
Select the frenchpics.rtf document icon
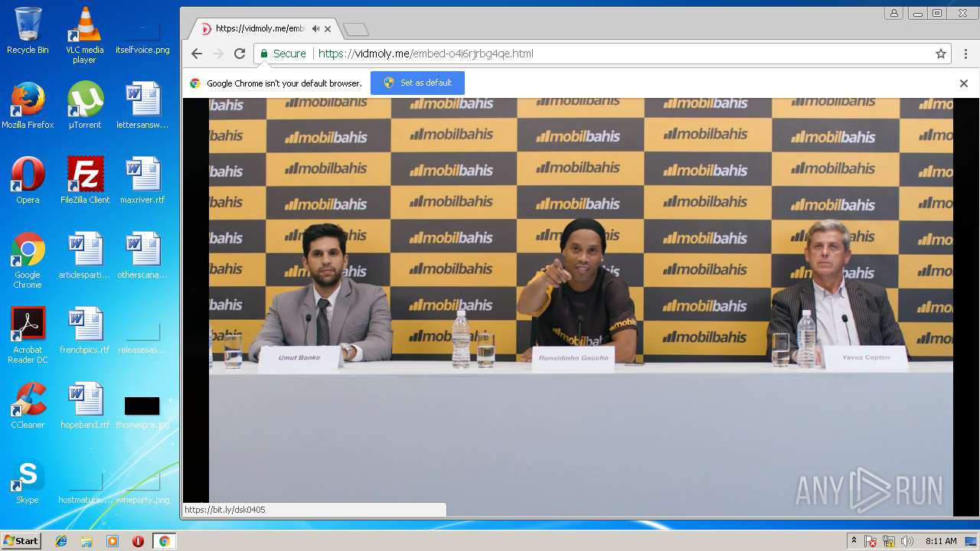pyautogui.click(x=84, y=330)
